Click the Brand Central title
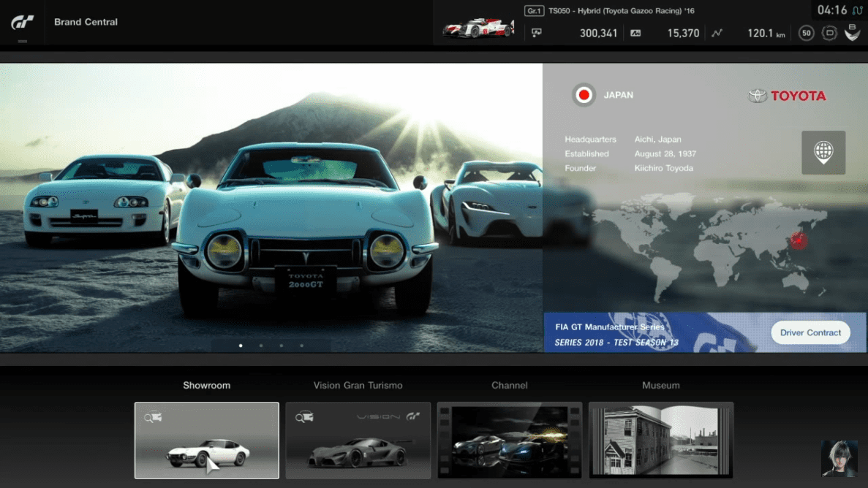This screenshot has width=868, height=488. point(86,22)
